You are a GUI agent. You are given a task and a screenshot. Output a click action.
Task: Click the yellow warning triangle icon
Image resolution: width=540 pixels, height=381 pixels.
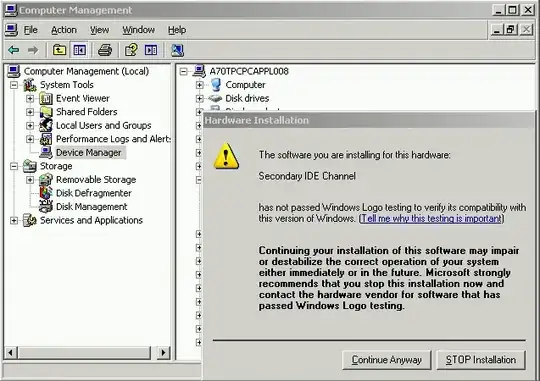pos(226,156)
